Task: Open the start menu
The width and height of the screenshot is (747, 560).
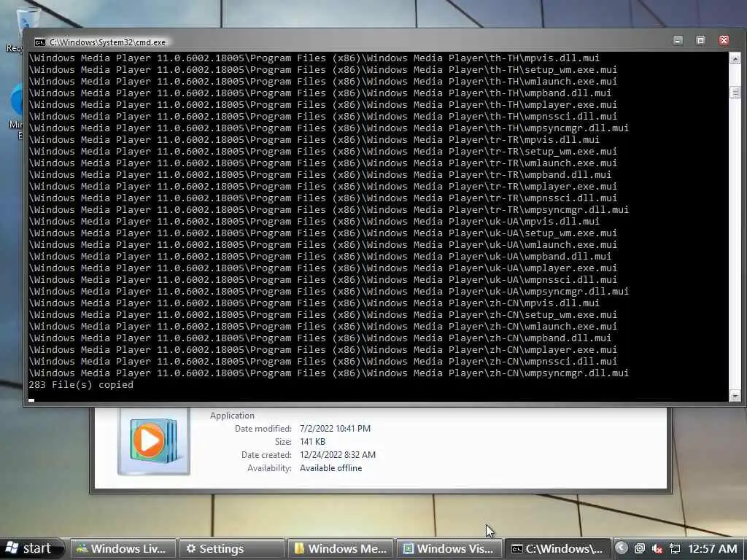Action: [31, 548]
